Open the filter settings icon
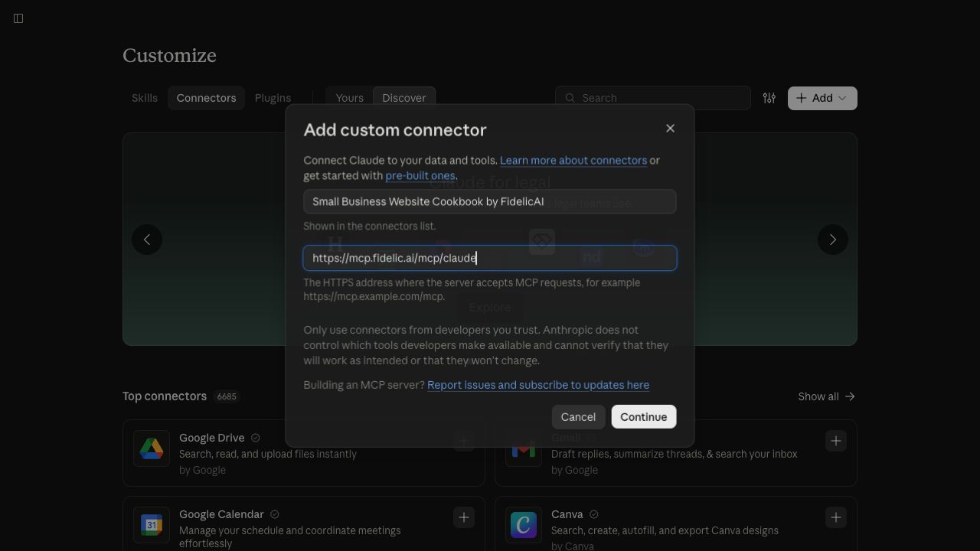The width and height of the screenshot is (980, 551). click(x=769, y=98)
